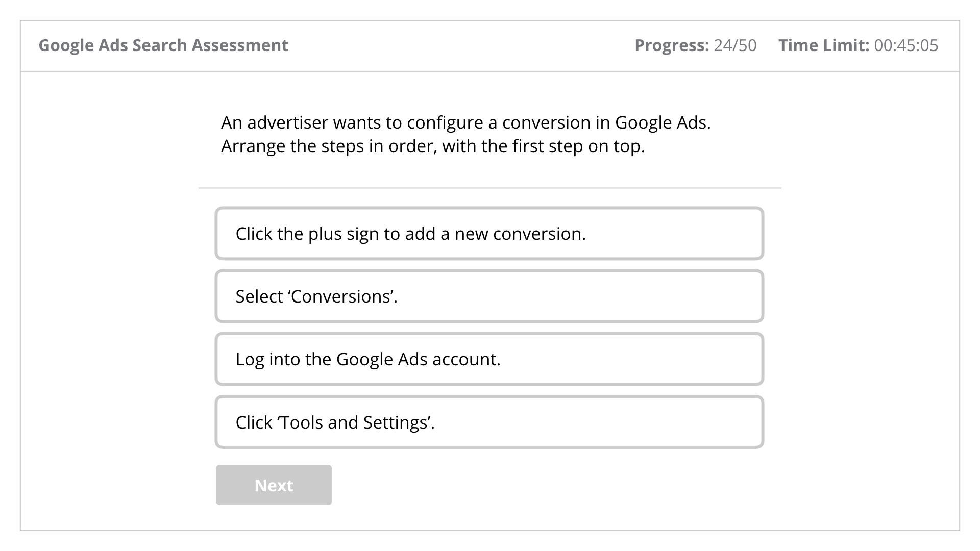
Task: Click the 'An advertiser wants to configure' sentence
Action: click(465, 122)
